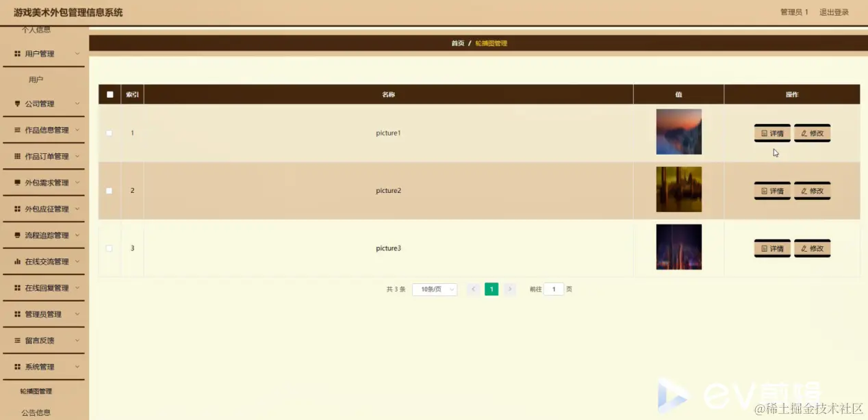Expand the 在线交流管理 menu chevron
The height and width of the screenshot is (420, 868).
tap(77, 262)
